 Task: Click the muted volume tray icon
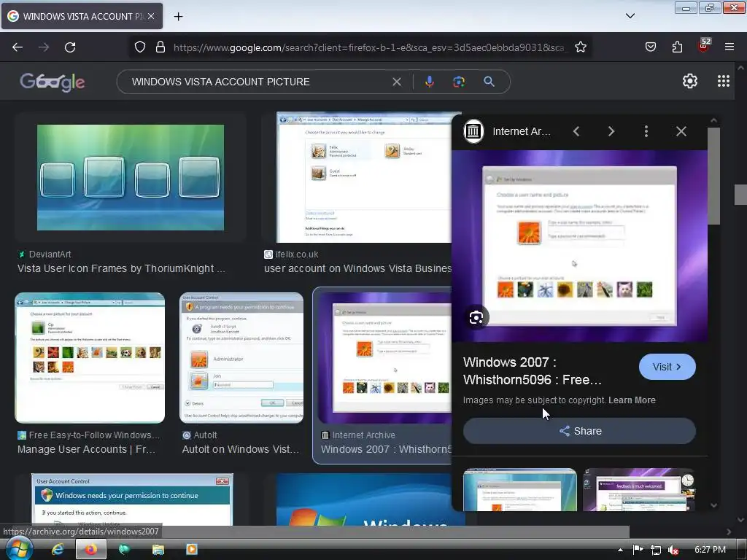click(673, 550)
